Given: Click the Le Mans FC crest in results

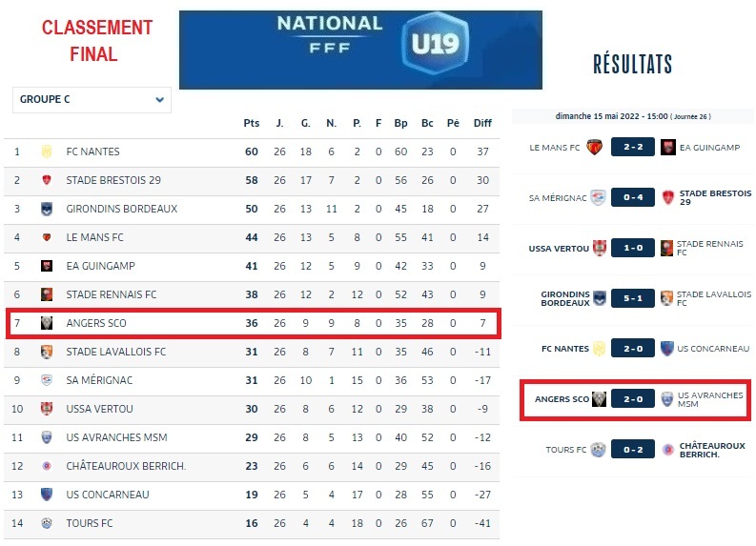Looking at the screenshot, I should (594, 147).
